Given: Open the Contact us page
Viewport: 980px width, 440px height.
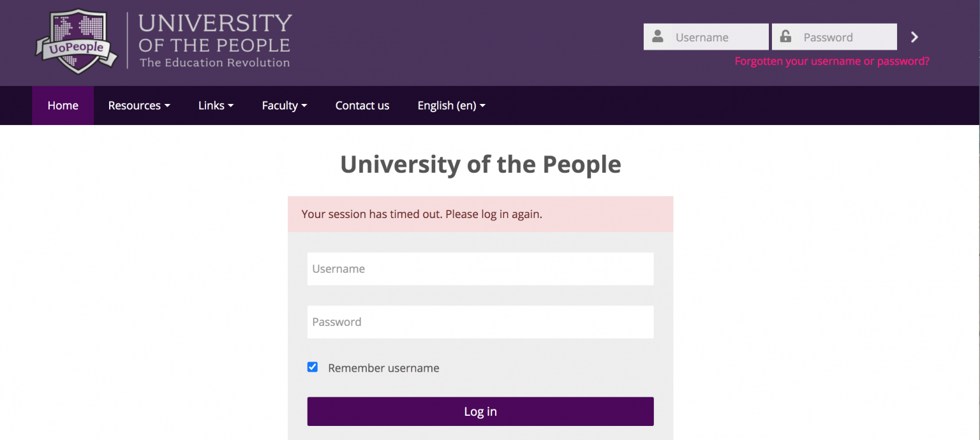Looking at the screenshot, I should point(362,106).
